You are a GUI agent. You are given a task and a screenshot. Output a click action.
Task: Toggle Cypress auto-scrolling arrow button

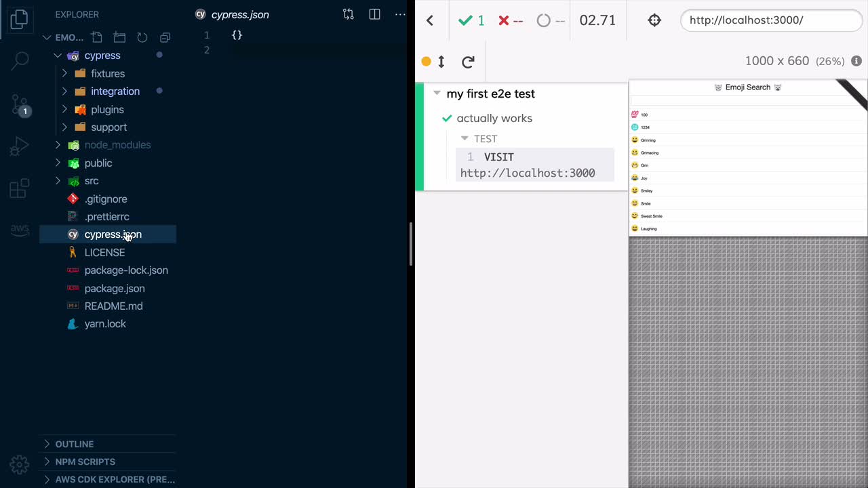tap(441, 62)
